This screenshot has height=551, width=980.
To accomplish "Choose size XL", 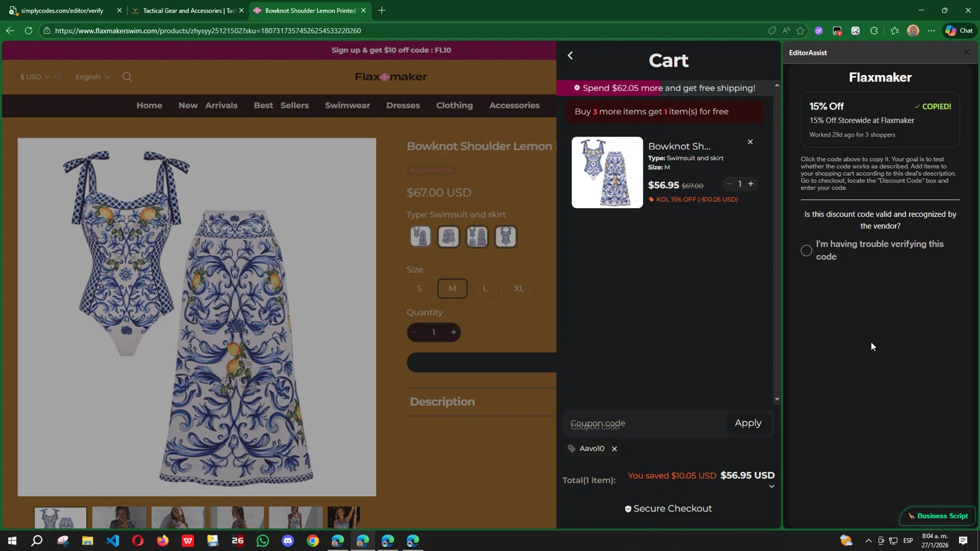I will (x=519, y=289).
